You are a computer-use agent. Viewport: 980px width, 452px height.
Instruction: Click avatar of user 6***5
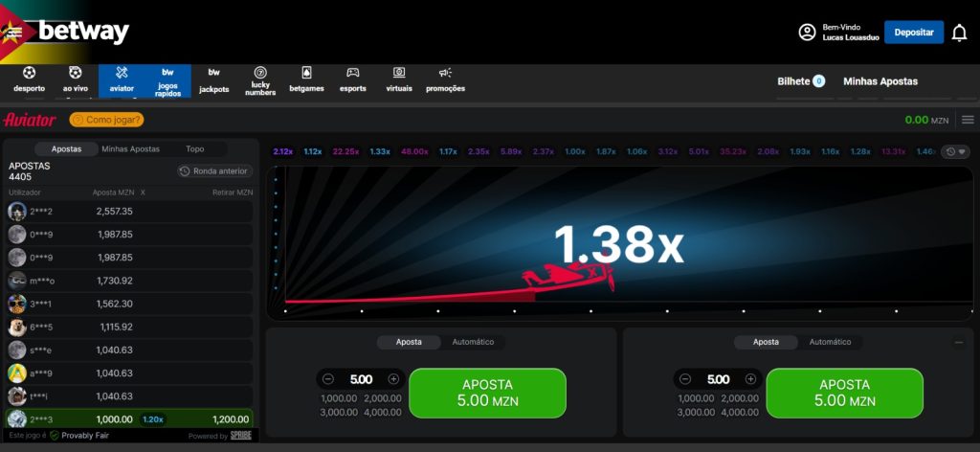(x=17, y=327)
